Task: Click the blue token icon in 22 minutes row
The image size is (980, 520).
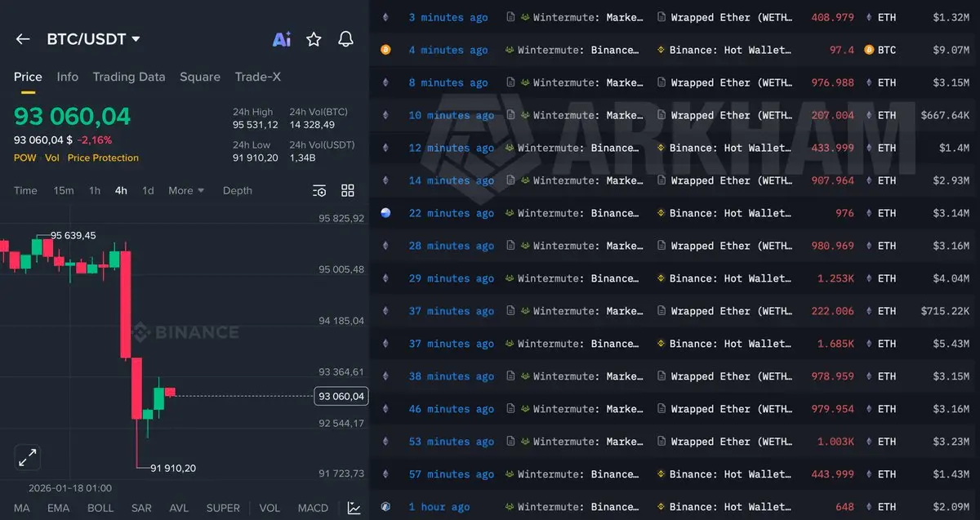Action: pos(386,213)
